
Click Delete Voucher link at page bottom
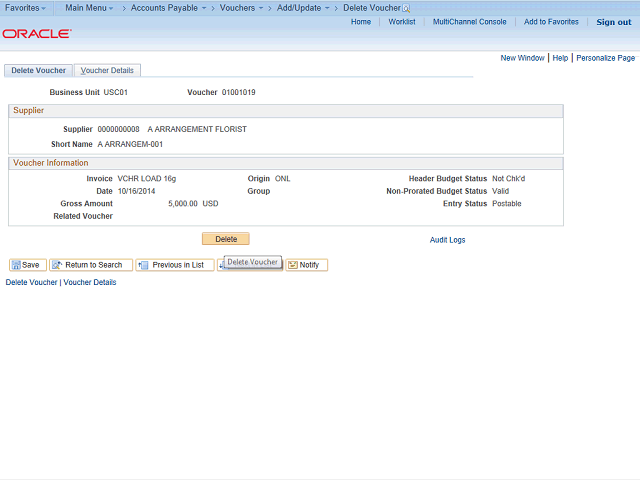click(31, 282)
